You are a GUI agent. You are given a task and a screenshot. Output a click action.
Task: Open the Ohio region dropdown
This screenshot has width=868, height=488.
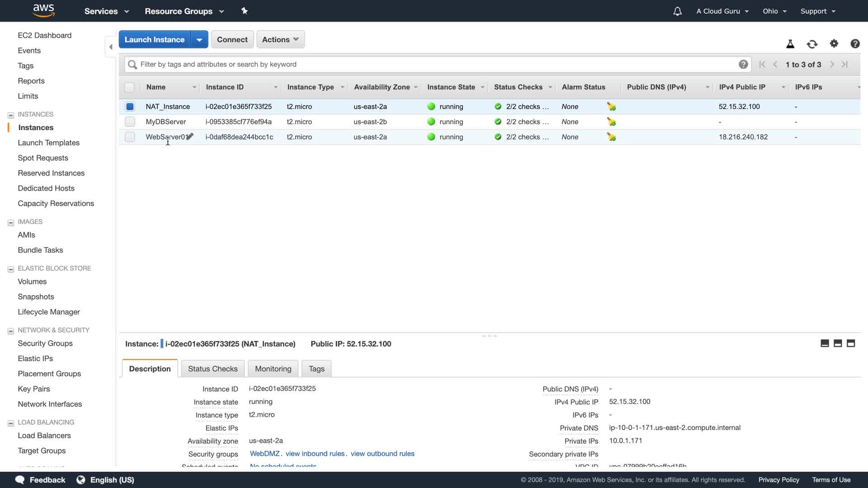[x=774, y=11]
